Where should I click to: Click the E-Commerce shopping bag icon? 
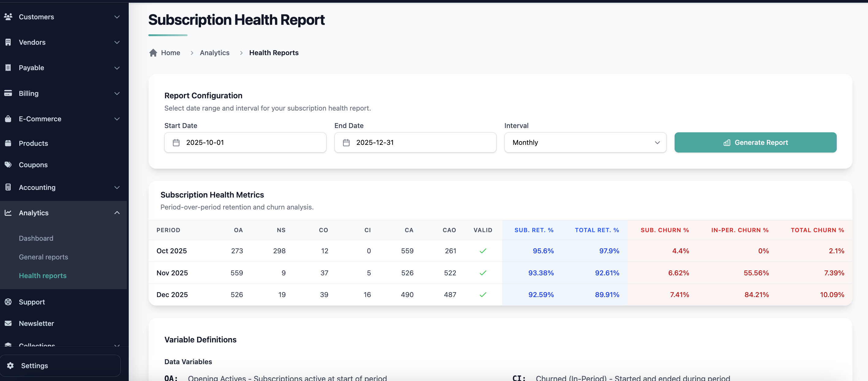[8, 119]
